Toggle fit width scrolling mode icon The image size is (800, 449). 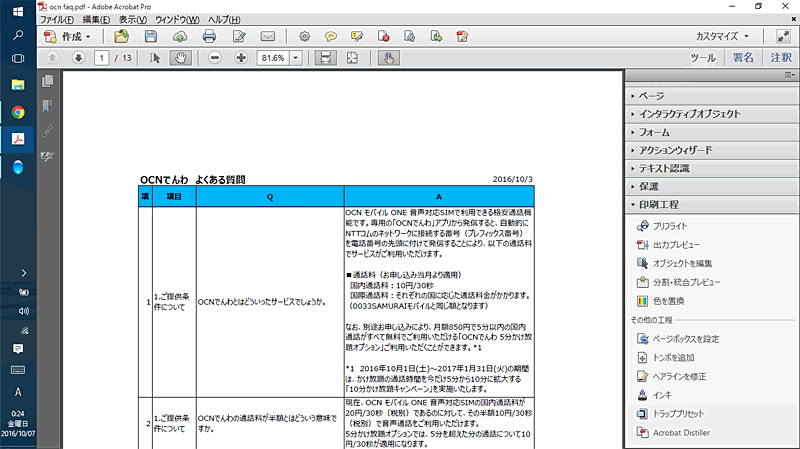(325, 58)
